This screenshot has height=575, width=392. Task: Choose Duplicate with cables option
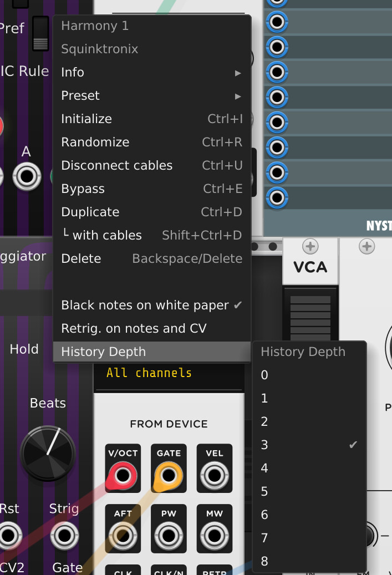152,235
